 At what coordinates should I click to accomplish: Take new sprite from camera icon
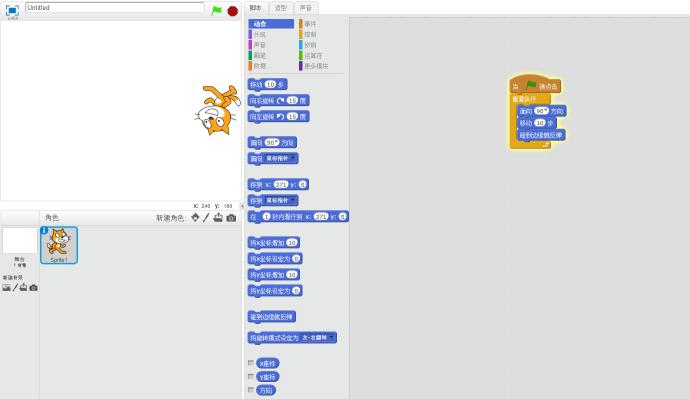tap(231, 218)
